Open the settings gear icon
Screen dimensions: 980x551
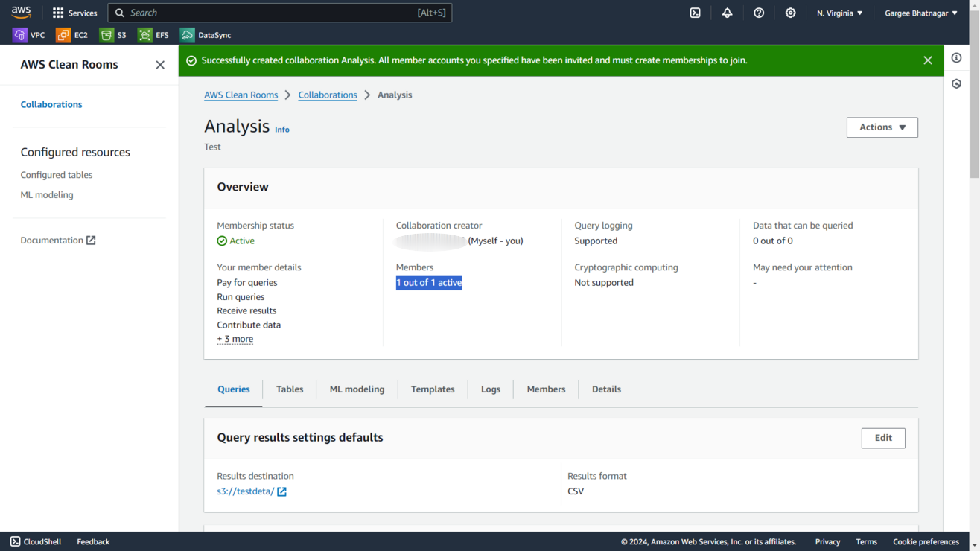coord(790,13)
